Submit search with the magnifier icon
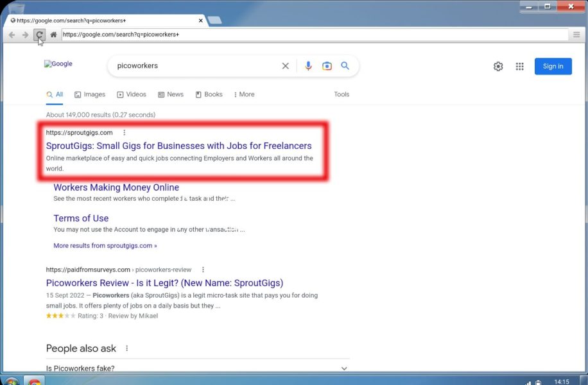The image size is (588, 385). coord(345,66)
